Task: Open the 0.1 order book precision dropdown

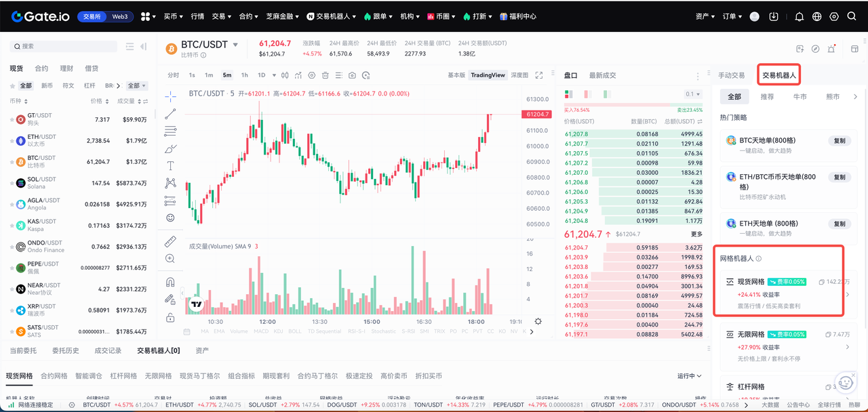Action: click(x=694, y=94)
